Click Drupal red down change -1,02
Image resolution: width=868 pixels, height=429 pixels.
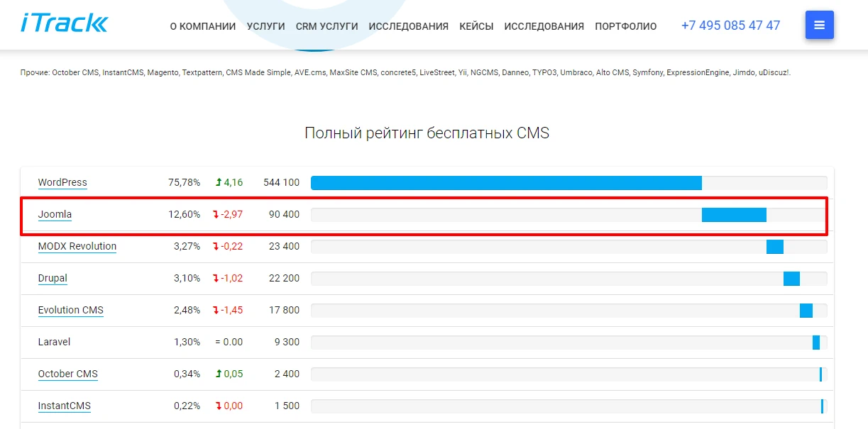(x=228, y=278)
